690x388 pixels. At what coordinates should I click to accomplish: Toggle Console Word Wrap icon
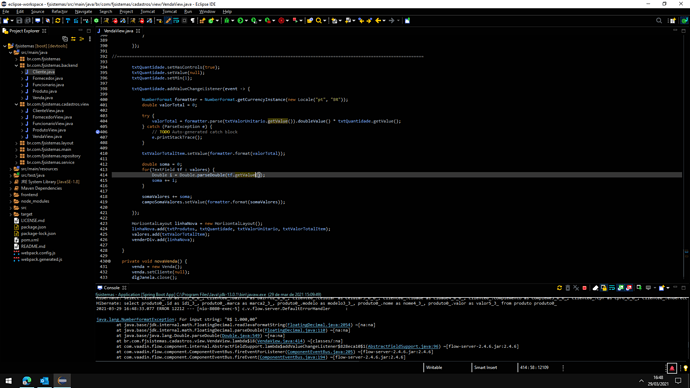612,288
